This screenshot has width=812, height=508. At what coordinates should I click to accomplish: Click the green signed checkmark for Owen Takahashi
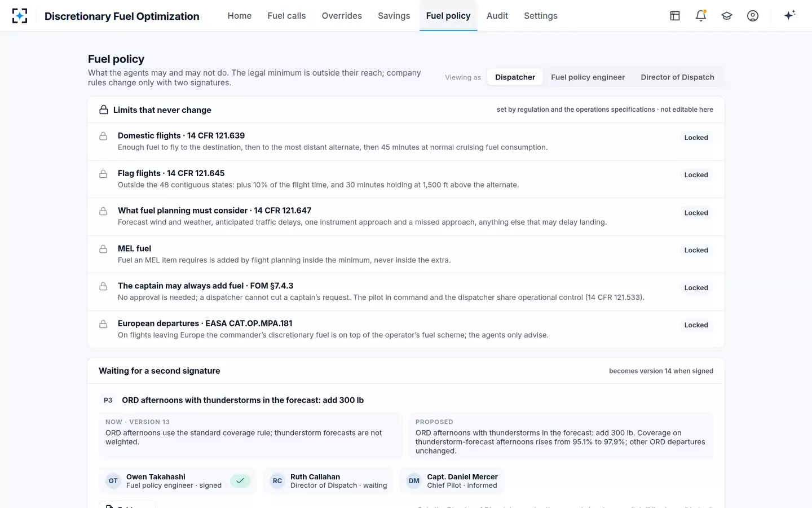pos(240,481)
